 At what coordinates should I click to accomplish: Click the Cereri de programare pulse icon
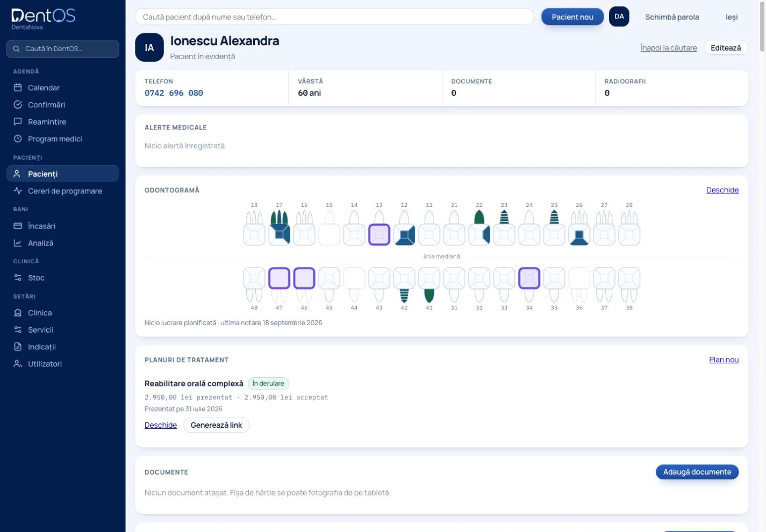click(18, 191)
